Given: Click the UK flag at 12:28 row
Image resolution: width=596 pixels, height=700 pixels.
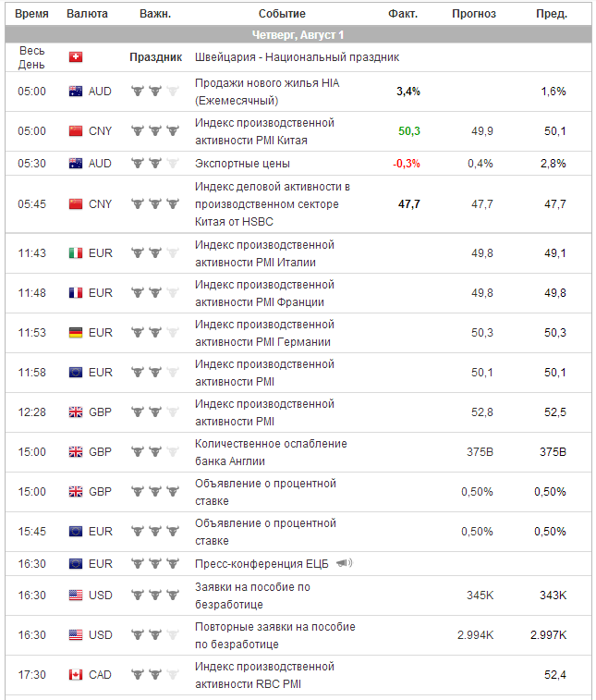Looking at the screenshot, I should [76, 412].
